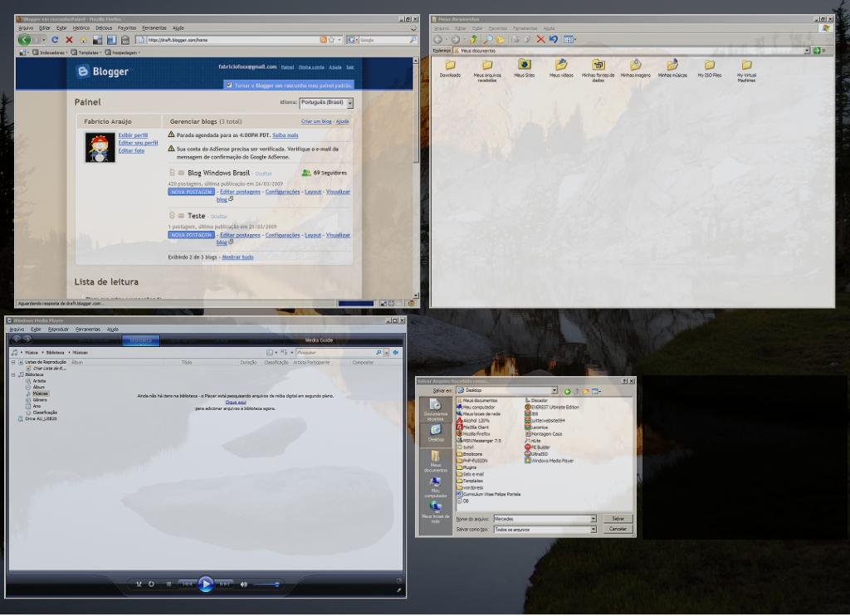Viewport: 850px width, 616px height.
Task: Click the RSS feed icon in Firefox address bar
Action: point(323,40)
